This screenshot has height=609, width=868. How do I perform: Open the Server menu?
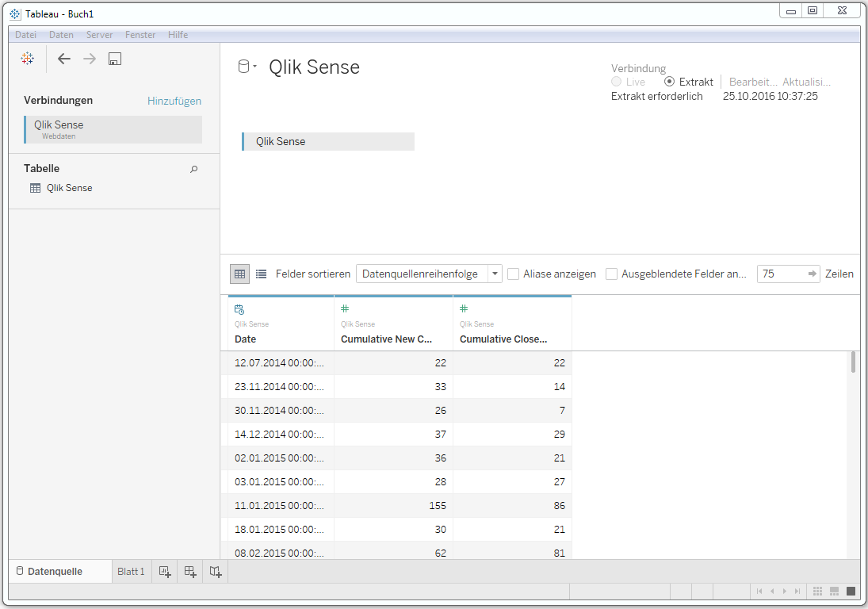99,34
